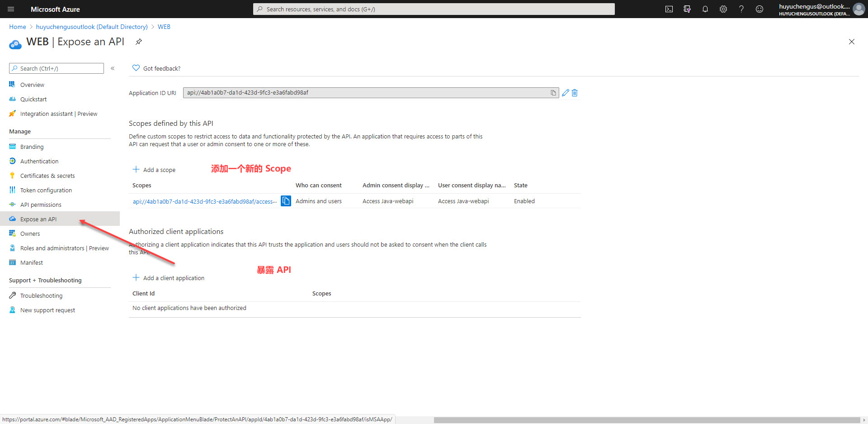
Task: Copy the scope URI using blue copy icon
Action: pos(286,201)
